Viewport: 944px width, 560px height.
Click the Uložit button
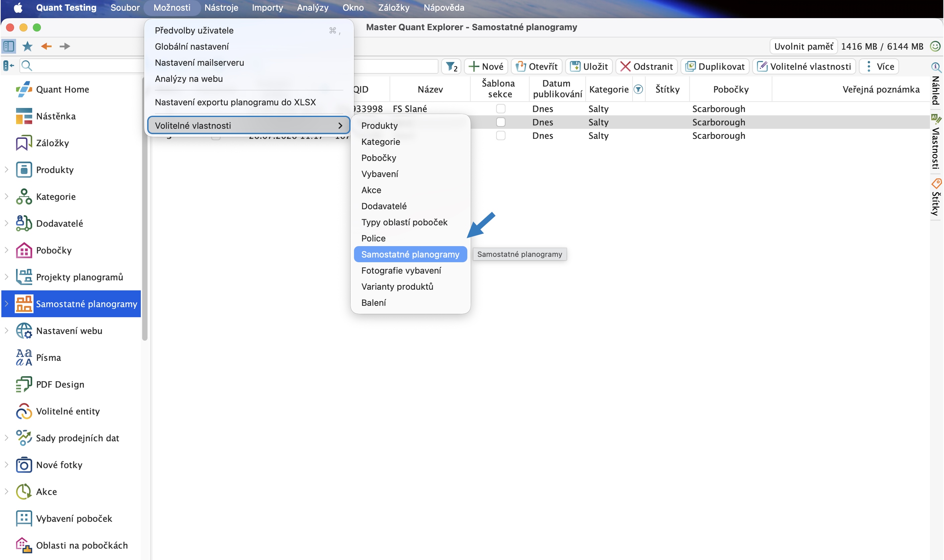coord(589,67)
